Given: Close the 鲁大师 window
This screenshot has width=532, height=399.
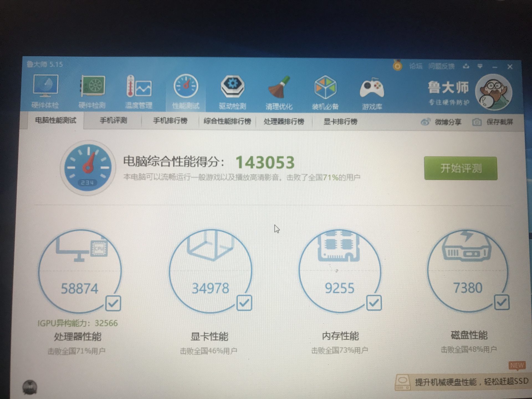Looking at the screenshot, I should (x=510, y=67).
